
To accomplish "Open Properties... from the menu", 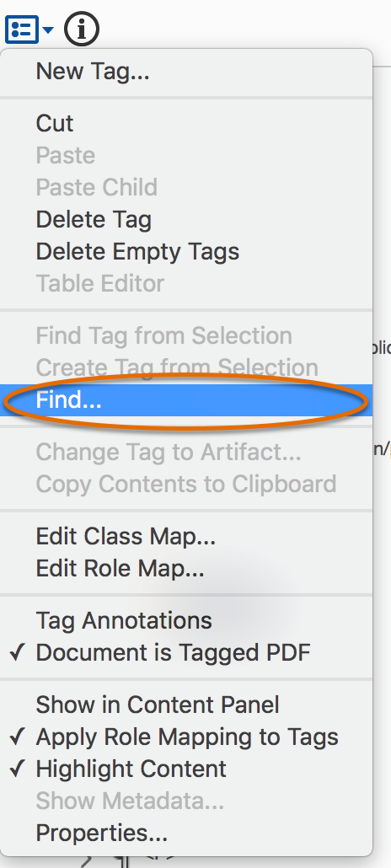I will point(186,833).
